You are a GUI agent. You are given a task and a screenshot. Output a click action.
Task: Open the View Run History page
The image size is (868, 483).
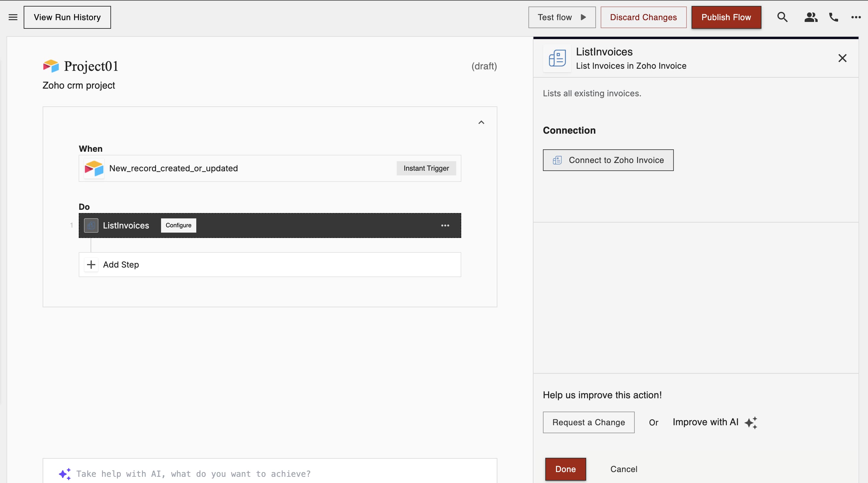[x=67, y=17]
